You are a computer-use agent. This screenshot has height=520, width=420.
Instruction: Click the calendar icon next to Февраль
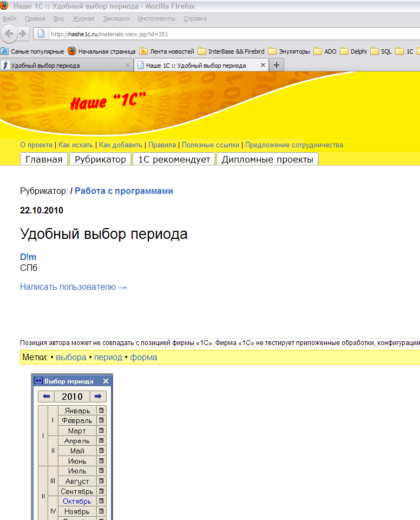click(101, 420)
